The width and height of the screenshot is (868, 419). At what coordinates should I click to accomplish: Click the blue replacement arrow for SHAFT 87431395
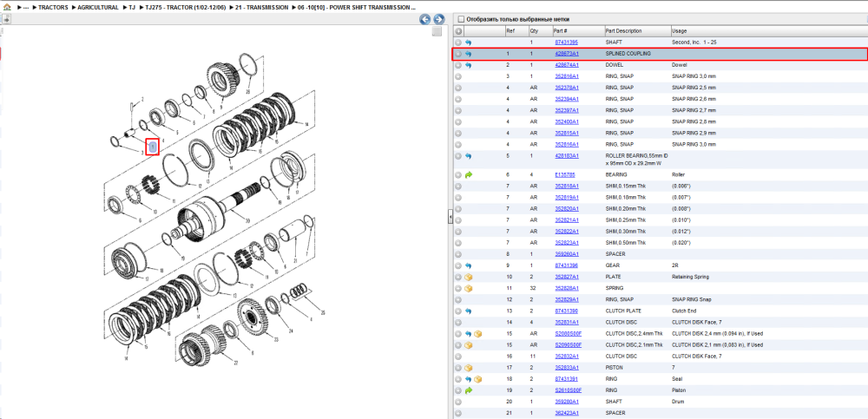click(468, 42)
